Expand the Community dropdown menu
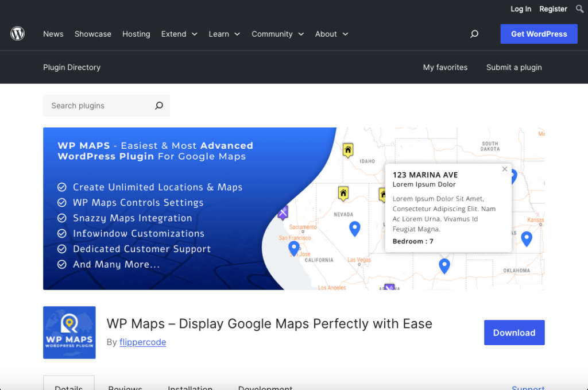 (x=277, y=34)
